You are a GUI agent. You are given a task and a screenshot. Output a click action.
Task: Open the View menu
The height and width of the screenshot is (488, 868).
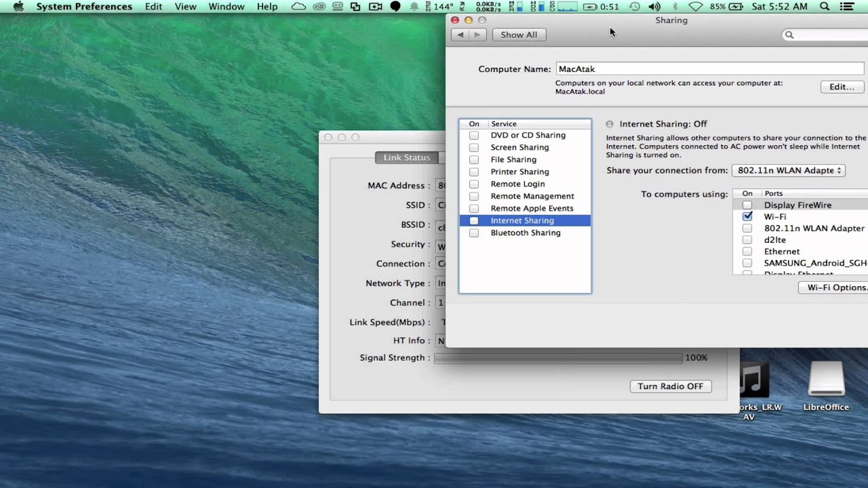[186, 6]
